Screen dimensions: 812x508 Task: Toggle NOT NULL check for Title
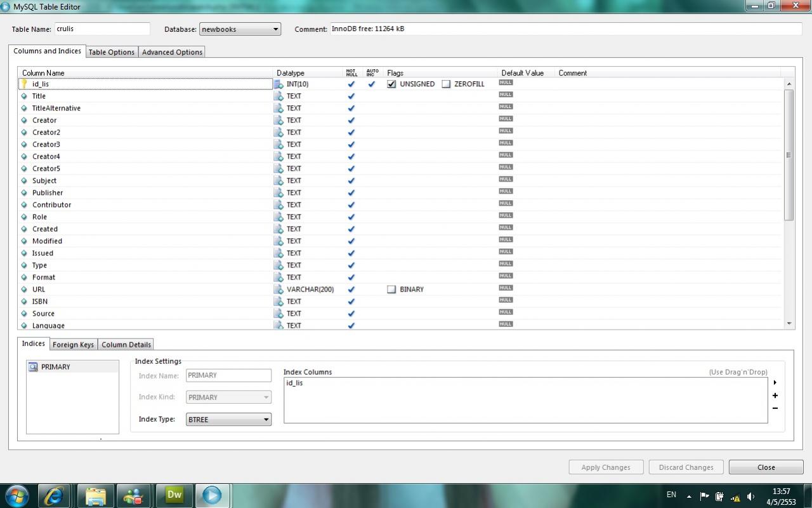point(351,96)
